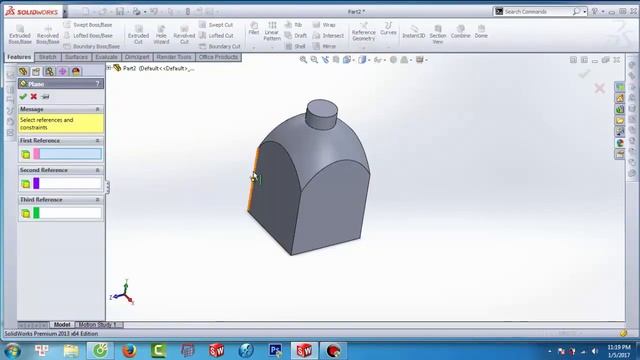Open the DisplayManager panel tab

(x=76, y=71)
